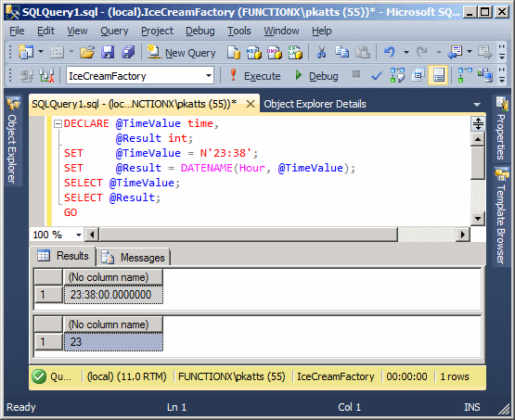Image resolution: width=515 pixels, height=420 pixels.
Task: Open the IceCreamFactory database dropdown
Action: (208, 76)
